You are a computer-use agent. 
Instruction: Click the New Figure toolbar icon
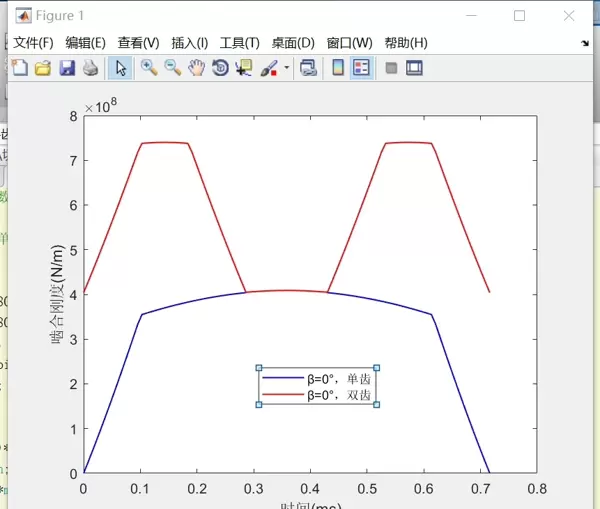point(19,68)
